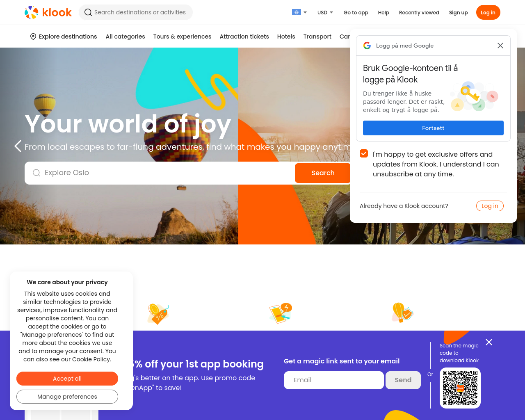Click the Klook logo

pyautogui.click(x=48, y=12)
